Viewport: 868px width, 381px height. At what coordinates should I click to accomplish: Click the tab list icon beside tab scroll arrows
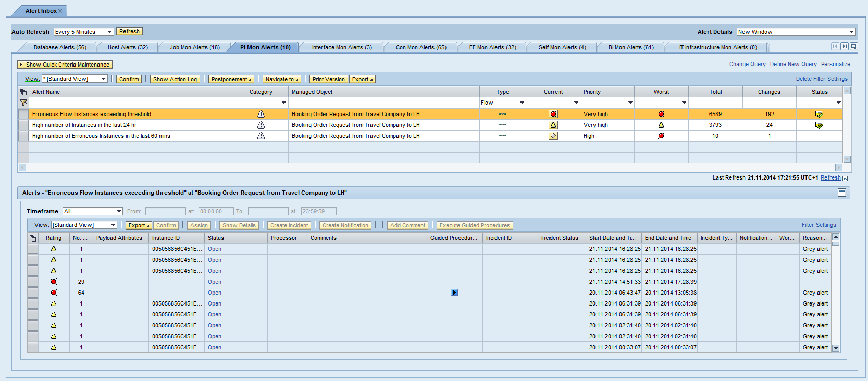click(854, 46)
